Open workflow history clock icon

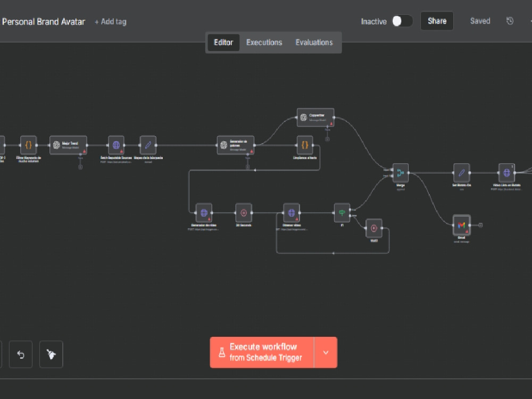pos(510,21)
